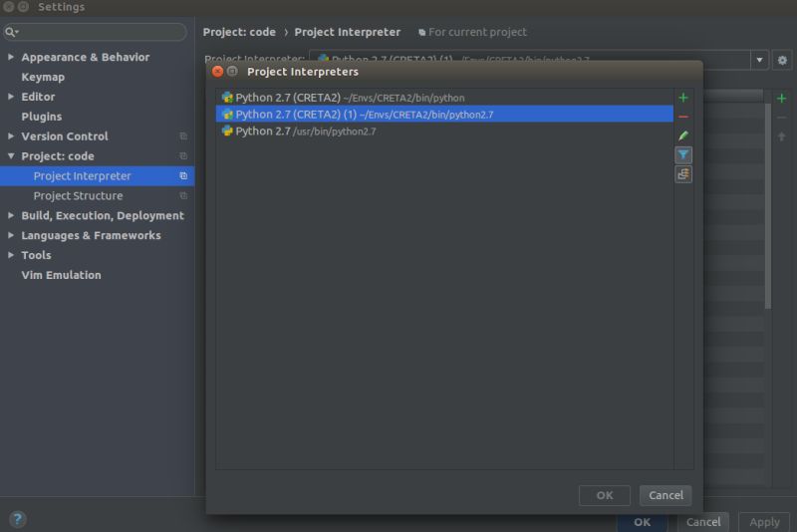
Task: Open the Project Interpreter dropdown arrow in Settings
Action: pyautogui.click(x=759, y=60)
